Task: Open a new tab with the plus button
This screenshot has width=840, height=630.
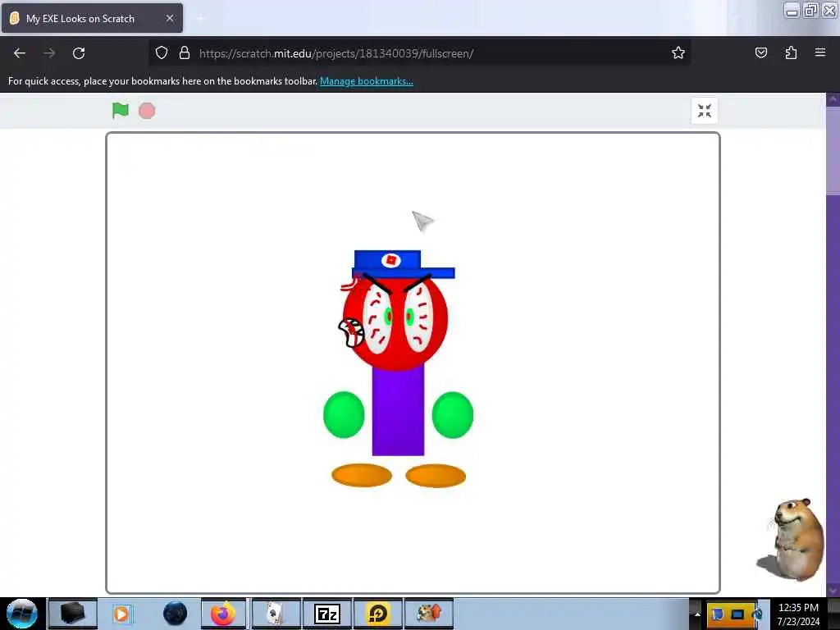Action: 201,18
